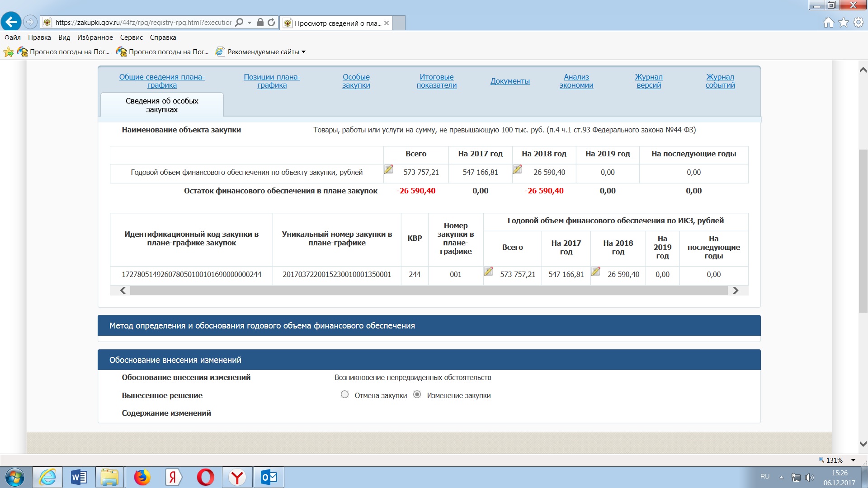The width and height of the screenshot is (868, 488).
Task: Click edit pencil icon in IKZ row 2018 column
Action: point(595,272)
